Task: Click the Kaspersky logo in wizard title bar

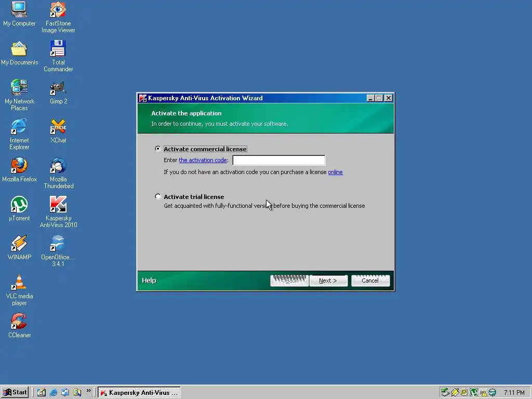Action: click(143, 98)
